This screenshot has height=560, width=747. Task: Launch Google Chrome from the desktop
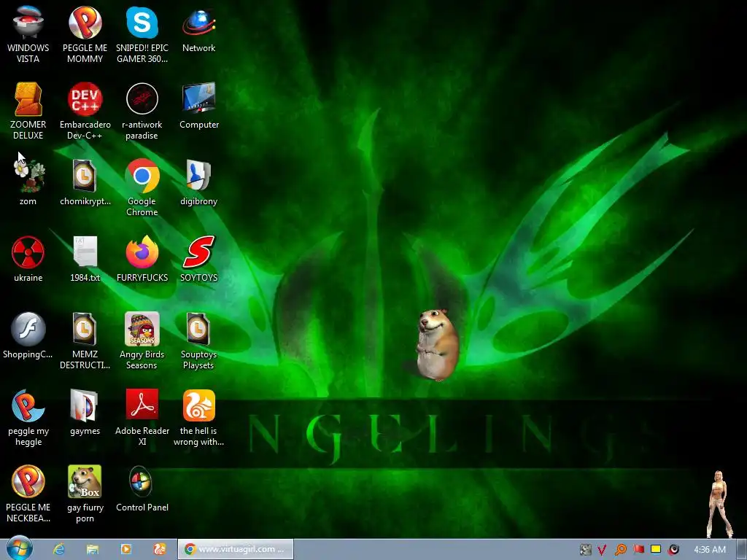pyautogui.click(x=142, y=187)
